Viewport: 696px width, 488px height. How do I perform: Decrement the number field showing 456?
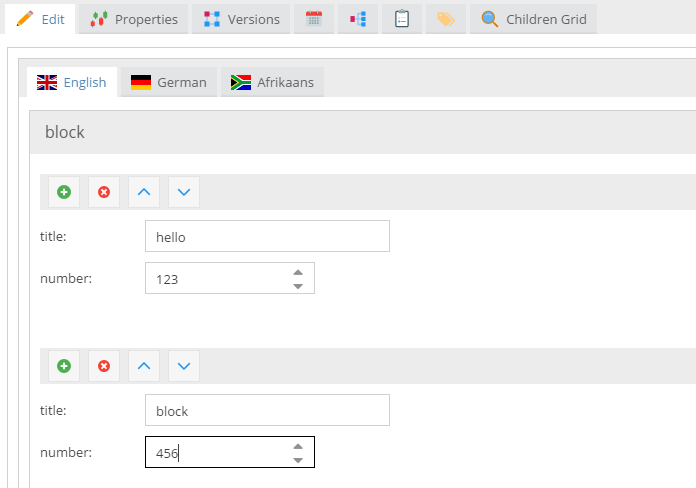point(297,460)
